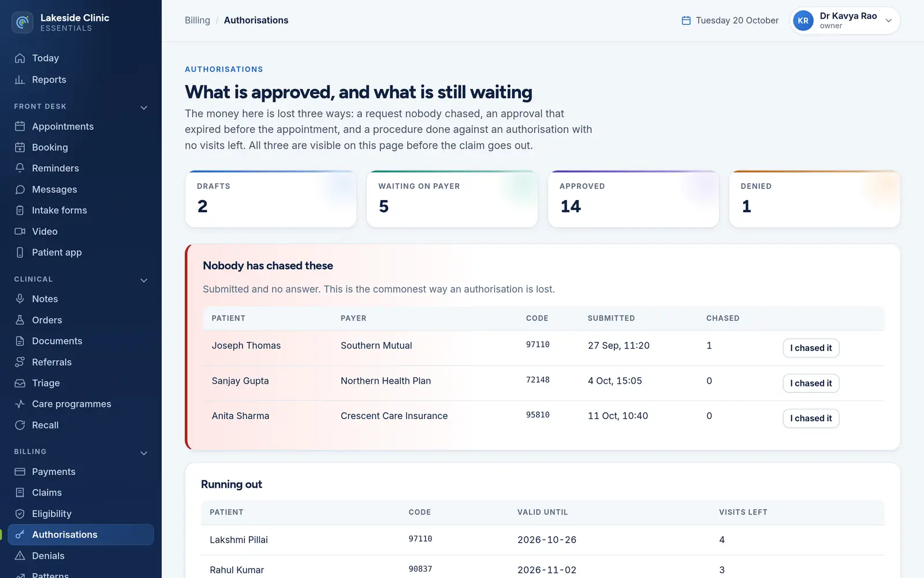Screen dimensions: 924x578
Task: Open the Claims menu item
Action: pyautogui.click(x=81, y=492)
